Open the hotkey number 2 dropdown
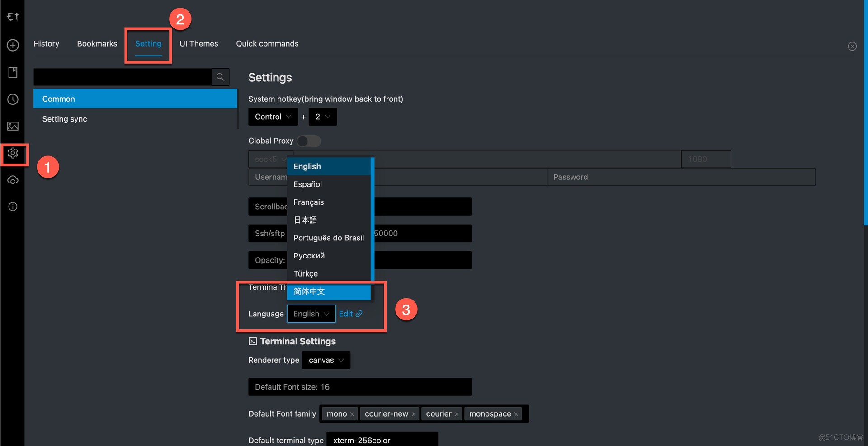The image size is (868, 446). click(x=323, y=117)
